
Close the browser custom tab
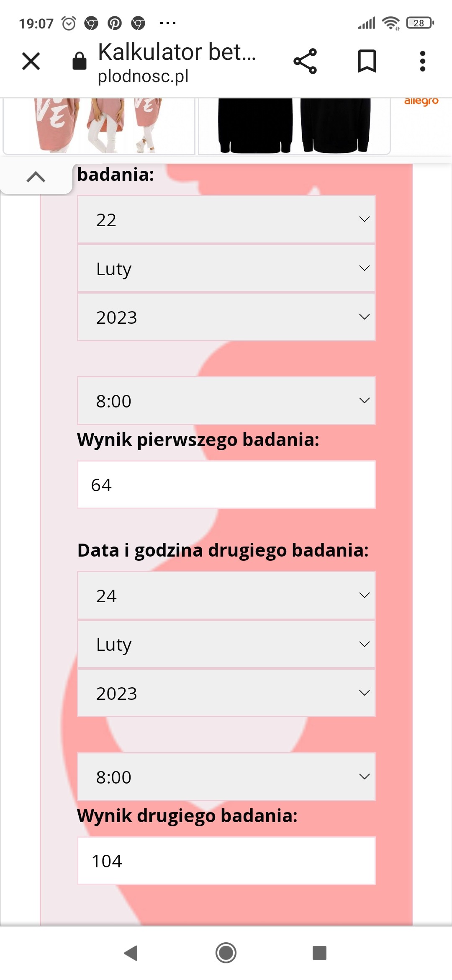click(31, 61)
